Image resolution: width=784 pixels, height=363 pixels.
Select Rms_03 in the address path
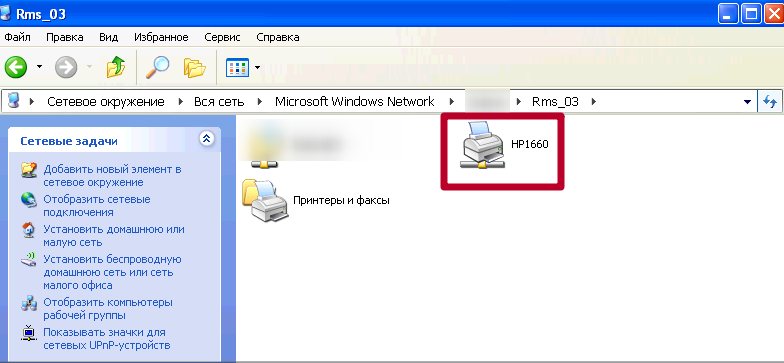click(555, 102)
